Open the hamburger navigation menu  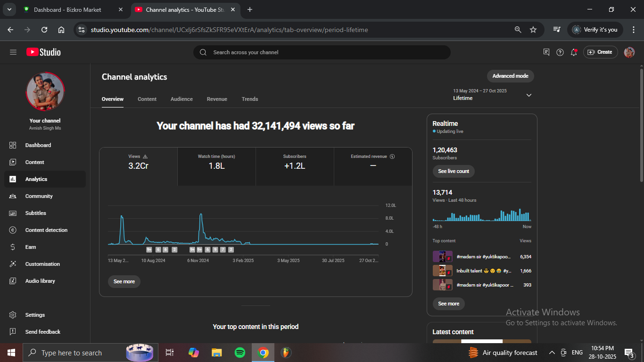tap(13, 52)
